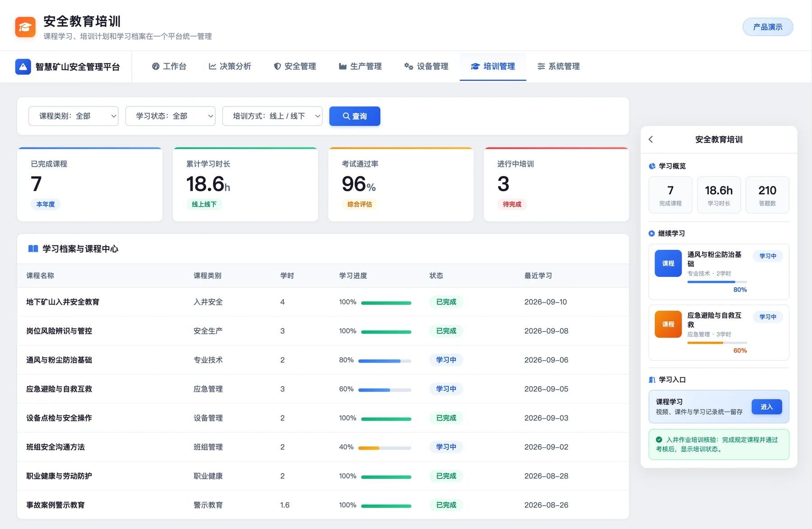This screenshot has height=529, width=812.
Task: Click the 进入 button for 课程学习
Action: 767,407
